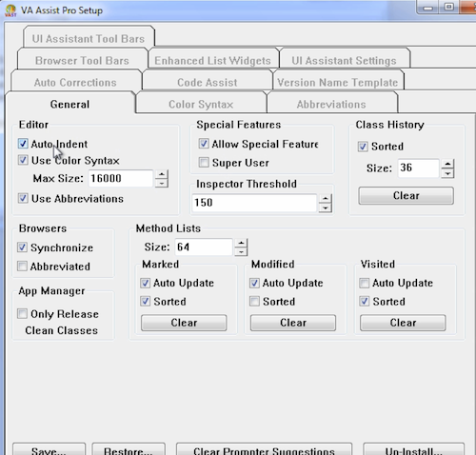Increase Inspector Threshold value
The image size is (476, 455).
pos(326,199)
